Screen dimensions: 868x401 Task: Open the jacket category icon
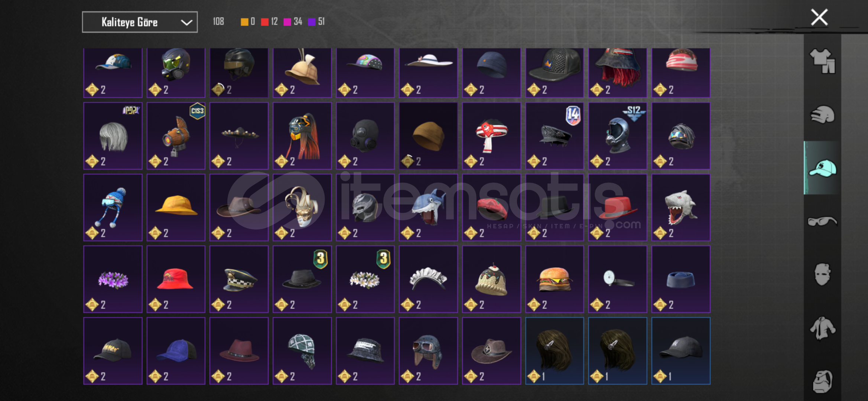822,328
